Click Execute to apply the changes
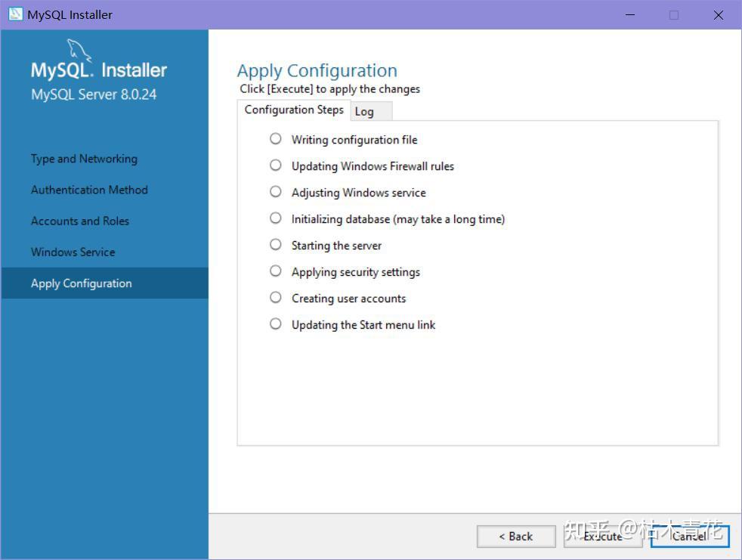The width and height of the screenshot is (742, 560). click(603, 537)
